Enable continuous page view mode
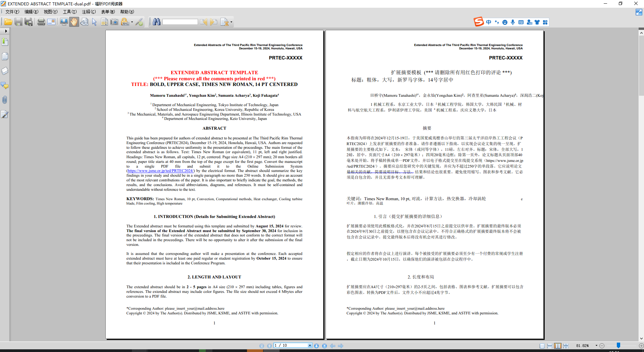 [550, 346]
